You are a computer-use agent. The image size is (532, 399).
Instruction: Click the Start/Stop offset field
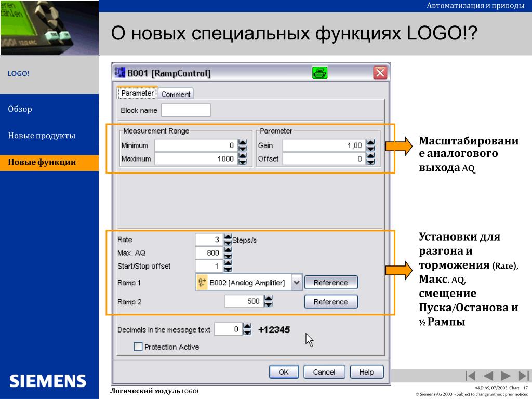pyautogui.click(x=209, y=266)
